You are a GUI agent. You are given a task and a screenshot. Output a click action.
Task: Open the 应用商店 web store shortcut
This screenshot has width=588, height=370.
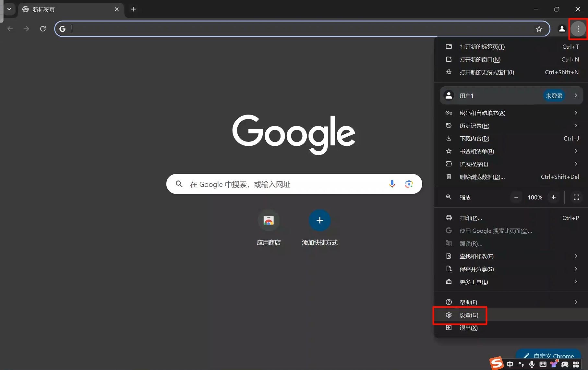(x=268, y=221)
